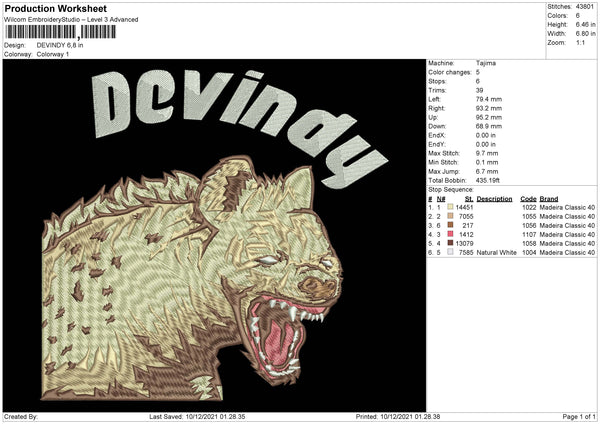This screenshot has height=424, width=600.
Task: Click the 'Devindy' embroidered lettering
Action: 239,128
